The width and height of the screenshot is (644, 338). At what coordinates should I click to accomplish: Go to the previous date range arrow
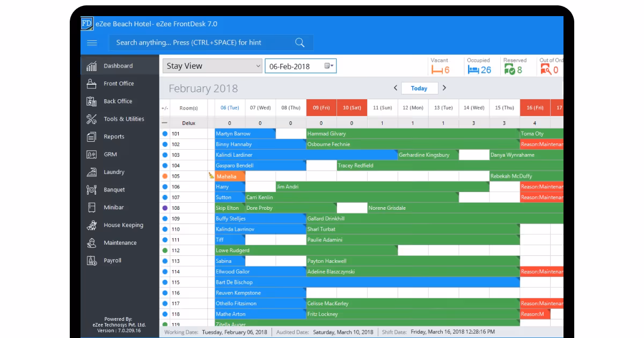point(396,88)
